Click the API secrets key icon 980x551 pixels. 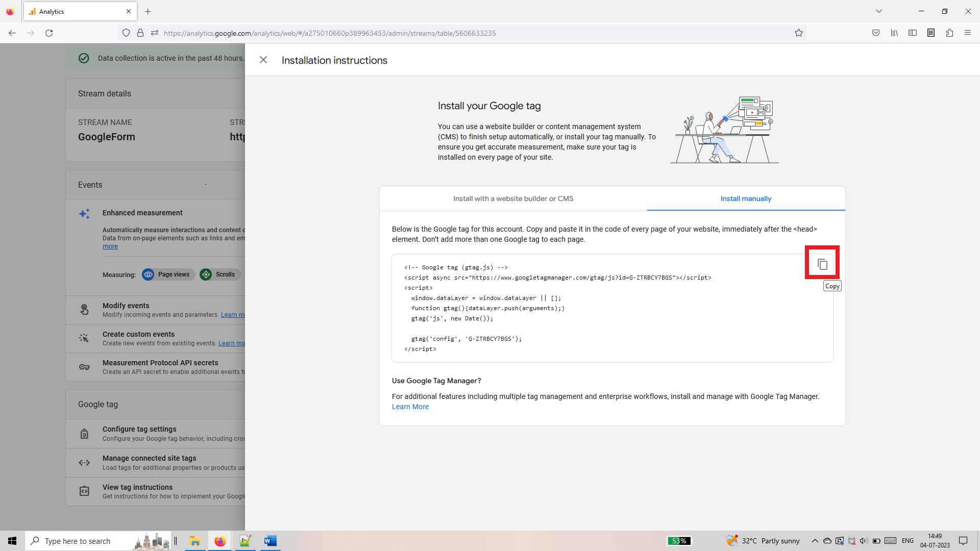coord(84,367)
